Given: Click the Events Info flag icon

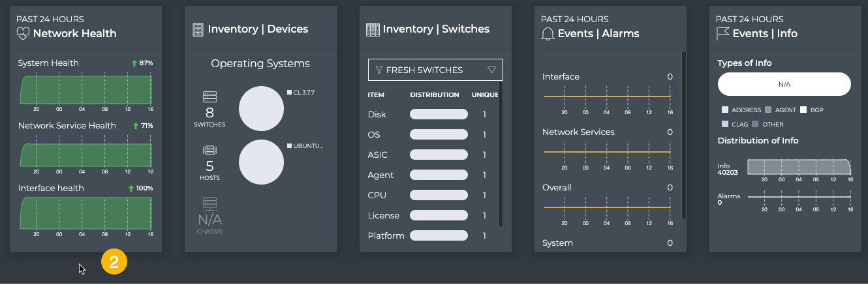Looking at the screenshot, I should point(723,33).
